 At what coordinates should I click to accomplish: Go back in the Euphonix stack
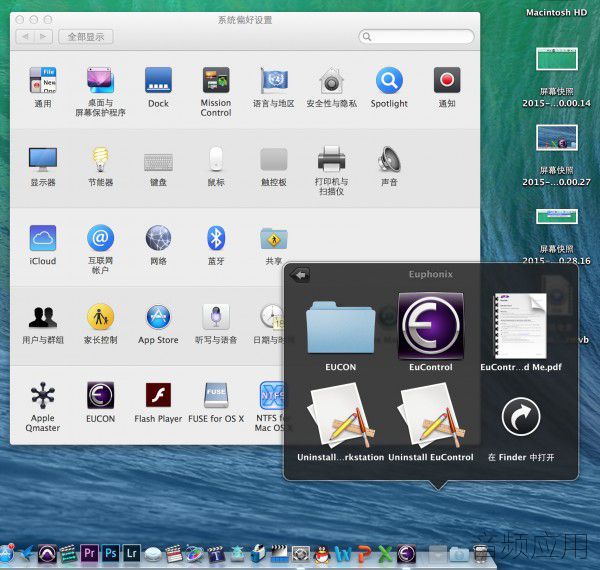(300, 275)
